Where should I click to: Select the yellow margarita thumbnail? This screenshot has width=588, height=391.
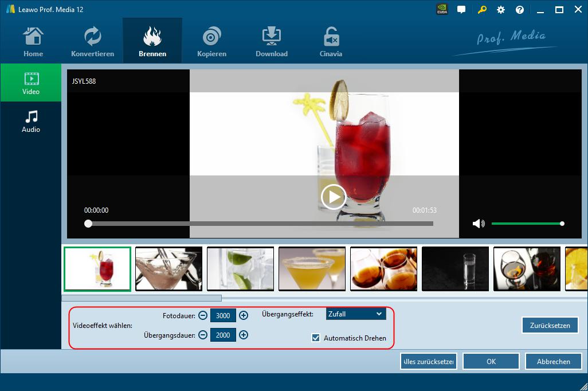pyautogui.click(x=312, y=269)
